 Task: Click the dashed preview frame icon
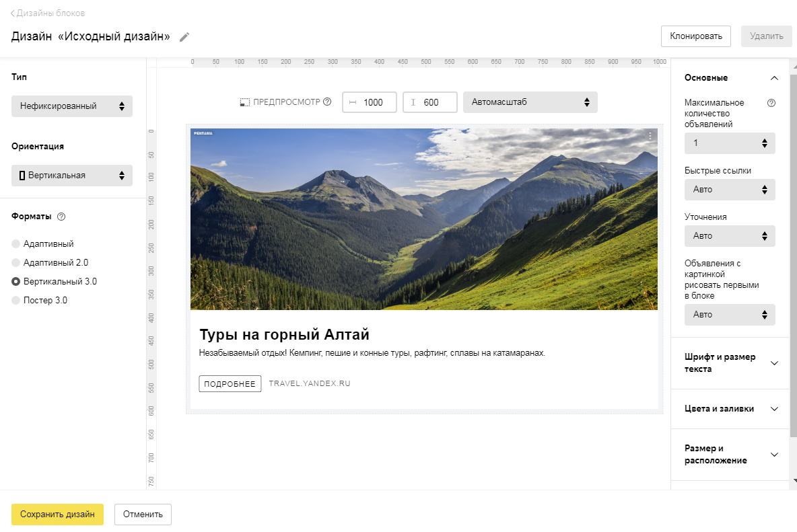point(245,103)
